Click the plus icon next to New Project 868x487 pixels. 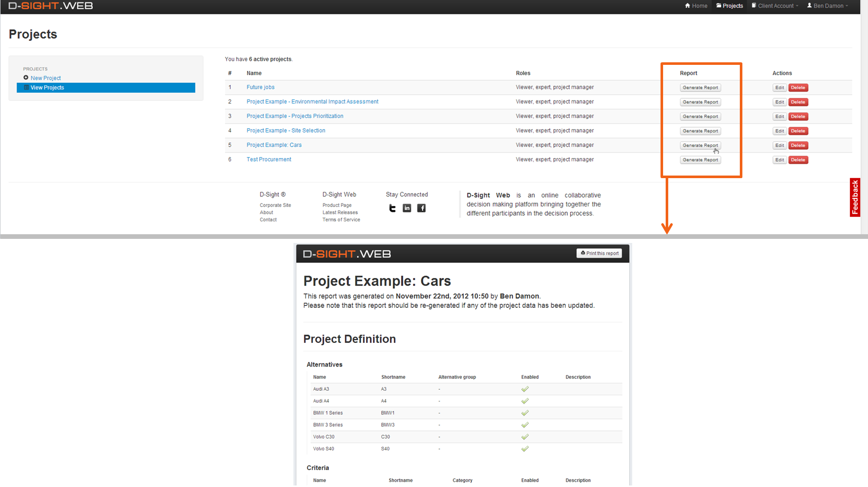pos(26,78)
